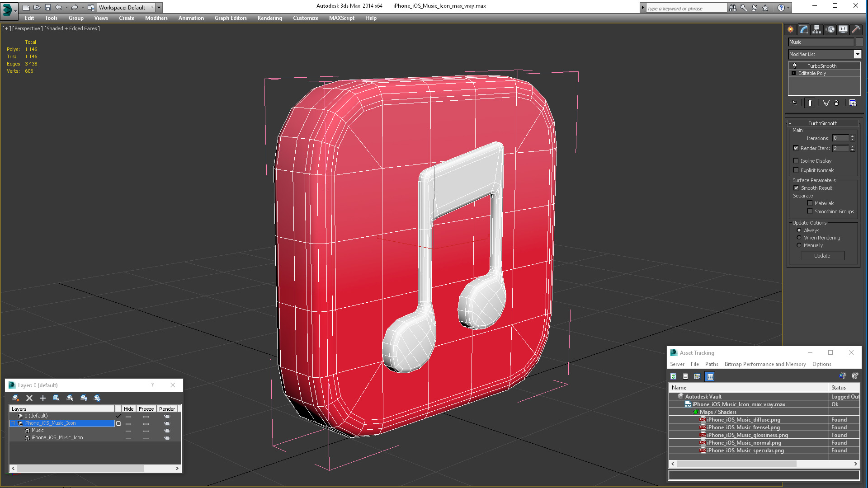Click the New Scene toolbar icon
868x488 pixels.
tap(26, 7)
